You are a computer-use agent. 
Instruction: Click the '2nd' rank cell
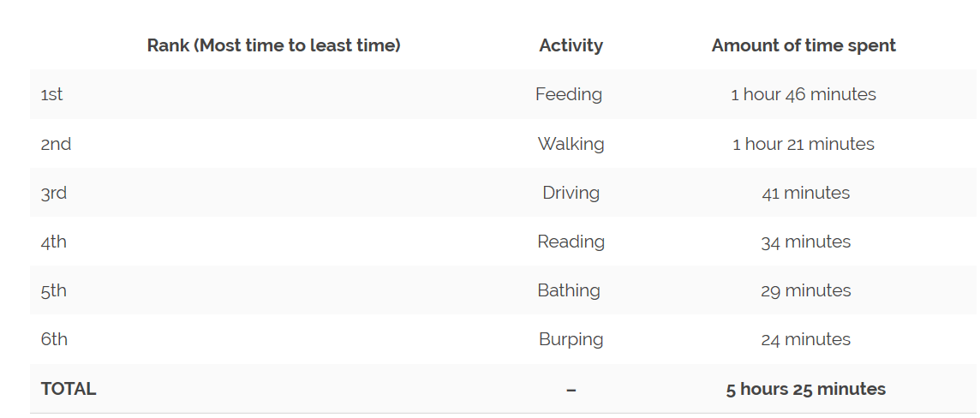pyautogui.click(x=57, y=144)
